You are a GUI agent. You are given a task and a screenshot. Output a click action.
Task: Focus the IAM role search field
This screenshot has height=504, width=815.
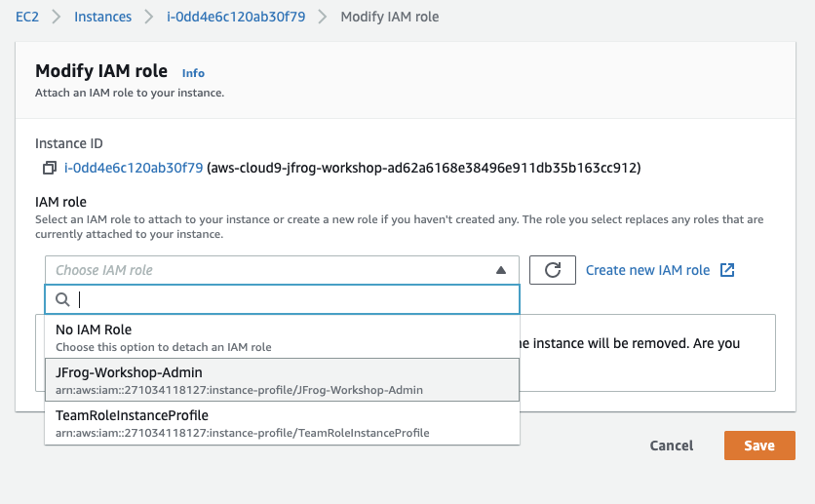(292, 300)
